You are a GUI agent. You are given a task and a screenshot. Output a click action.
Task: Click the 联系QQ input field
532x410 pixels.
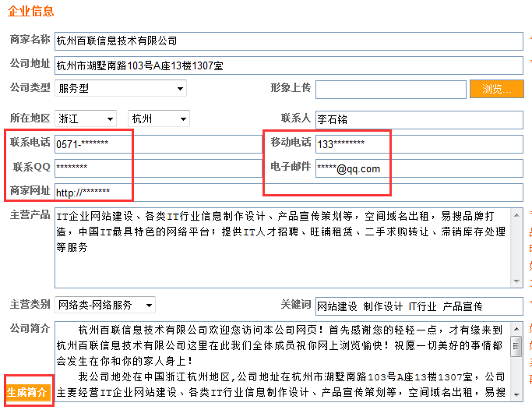[x=93, y=168]
